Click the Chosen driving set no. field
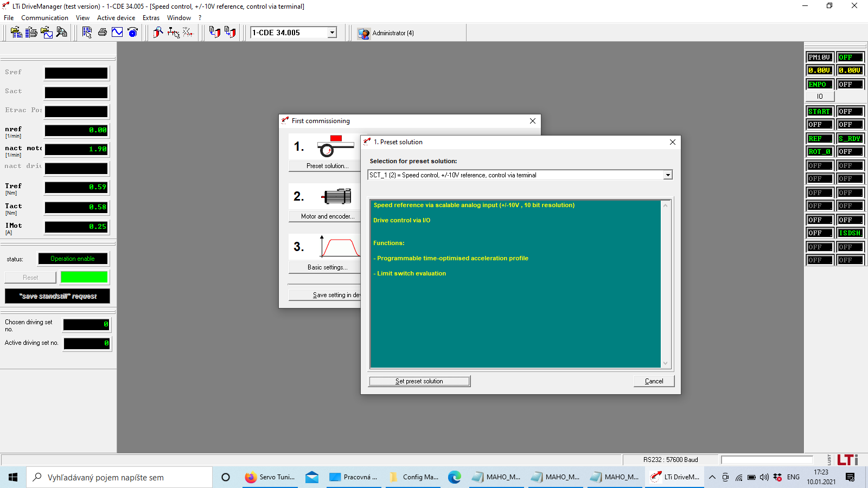 pos(86,324)
